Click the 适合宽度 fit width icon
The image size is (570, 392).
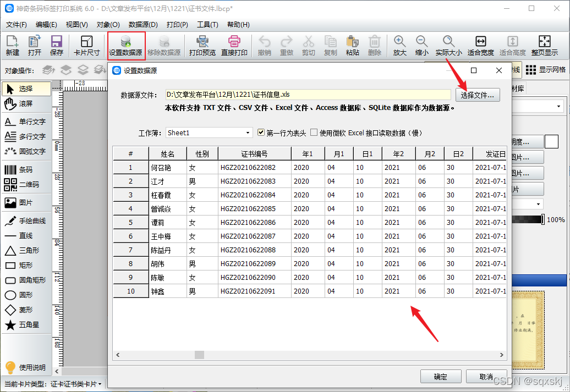coord(480,46)
